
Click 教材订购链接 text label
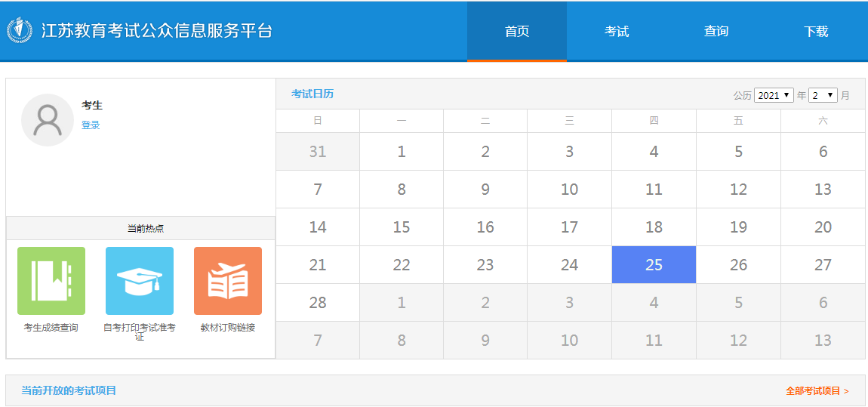pyautogui.click(x=227, y=327)
